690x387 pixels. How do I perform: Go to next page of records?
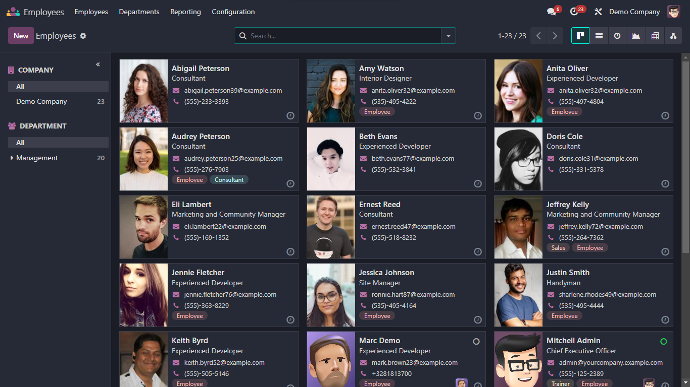point(555,36)
